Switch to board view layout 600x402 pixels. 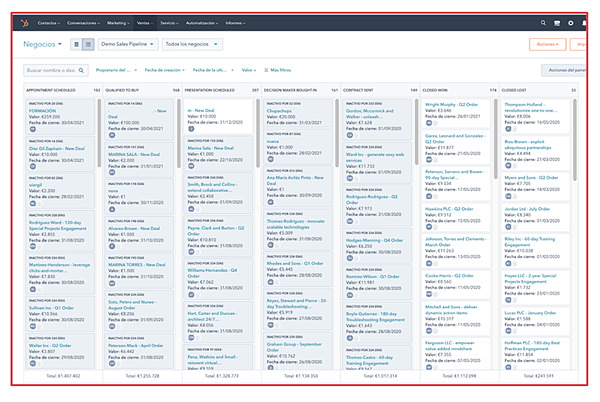(x=89, y=45)
